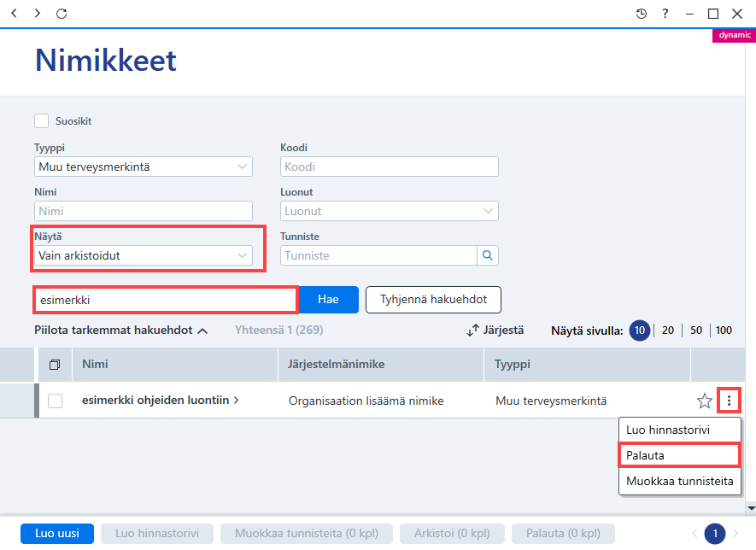Open help question mark icon
756x550 pixels.
(665, 14)
